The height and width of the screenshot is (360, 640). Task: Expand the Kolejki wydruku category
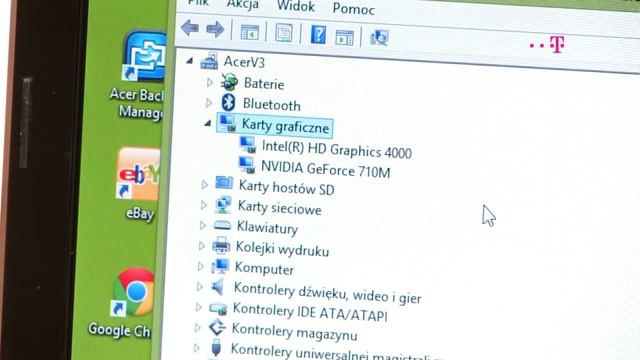(201, 246)
